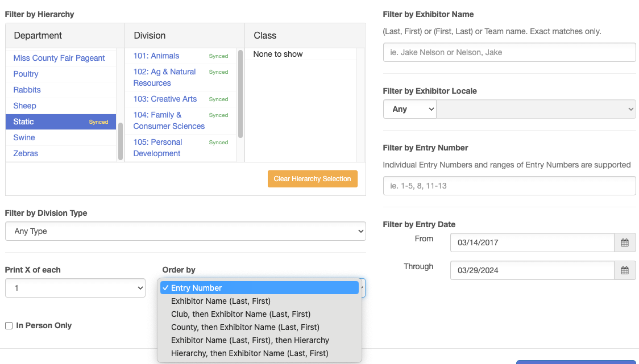Click the Filter by Entry Number input field
The height and width of the screenshot is (364, 639).
[x=509, y=186]
